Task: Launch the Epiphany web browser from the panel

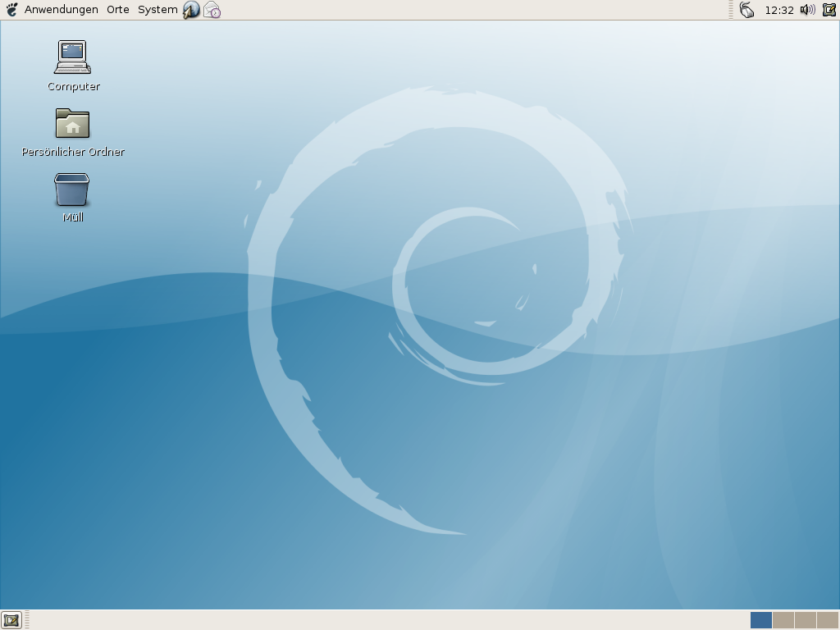Action: tap(191, 10)
